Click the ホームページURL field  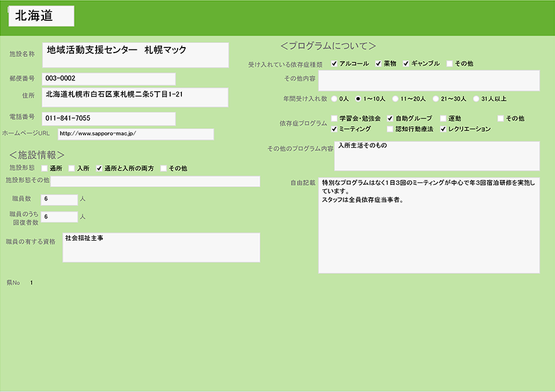(x=136, y=134)
